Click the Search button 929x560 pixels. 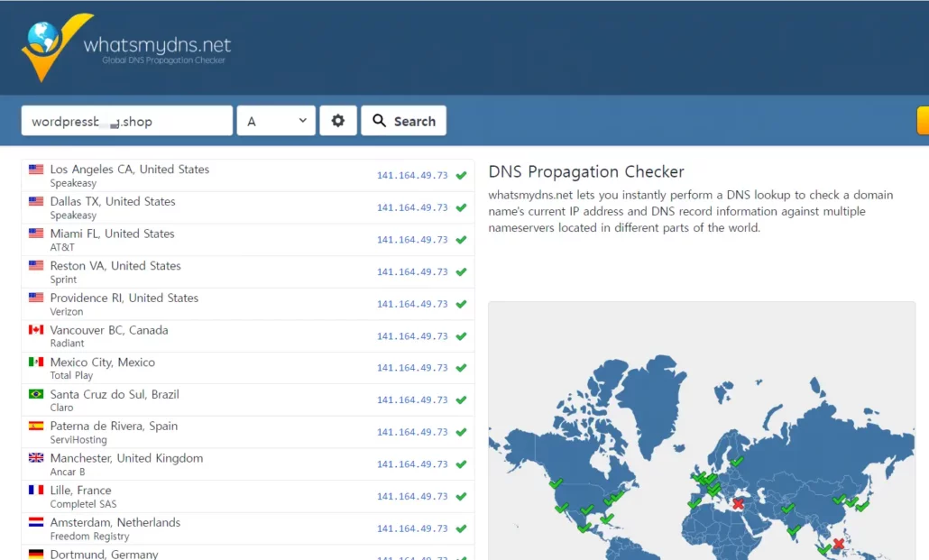(x=403, y=121)
